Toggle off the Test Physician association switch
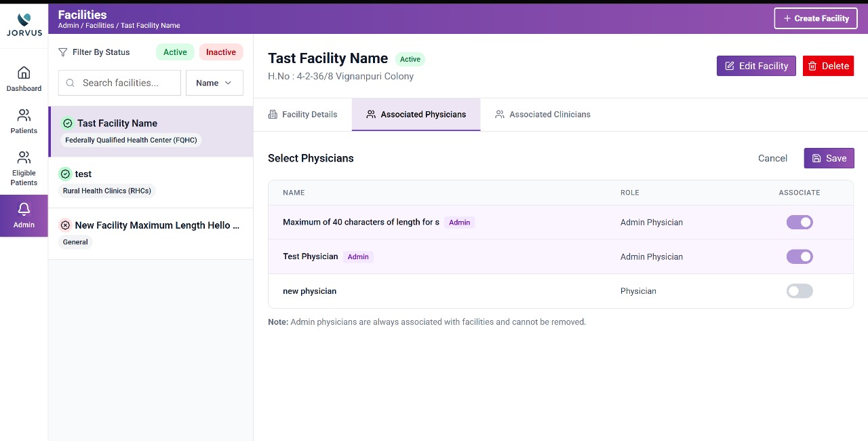The image size is (868, 441). coord(800,256)
